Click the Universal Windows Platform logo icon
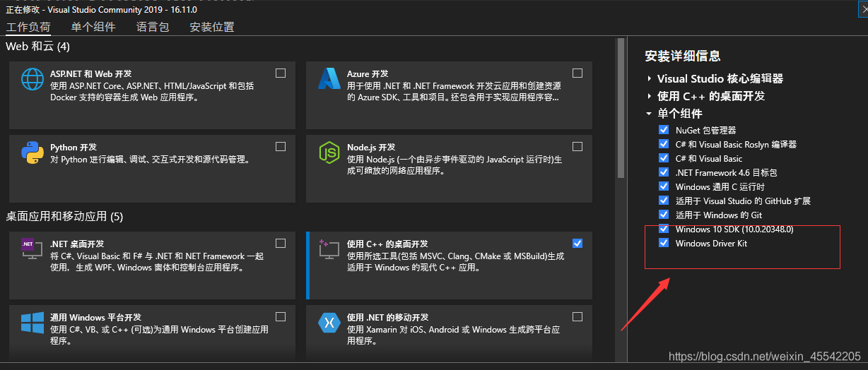 pos(33,323)
